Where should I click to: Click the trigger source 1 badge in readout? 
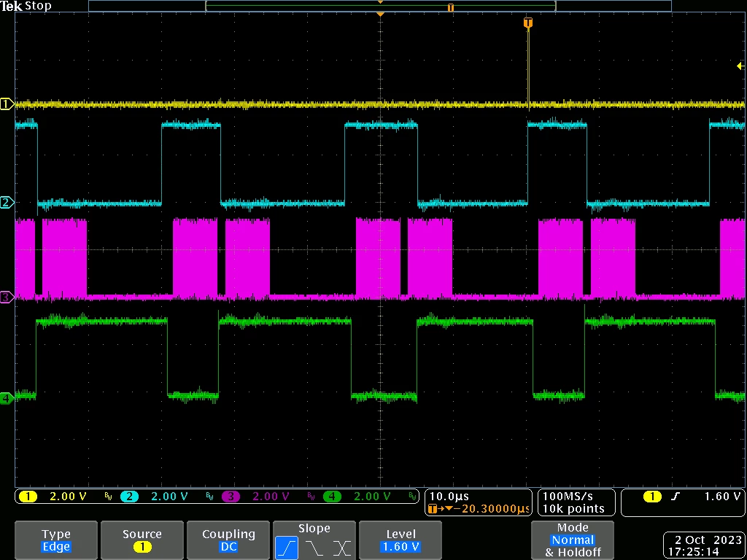(652, 497)
